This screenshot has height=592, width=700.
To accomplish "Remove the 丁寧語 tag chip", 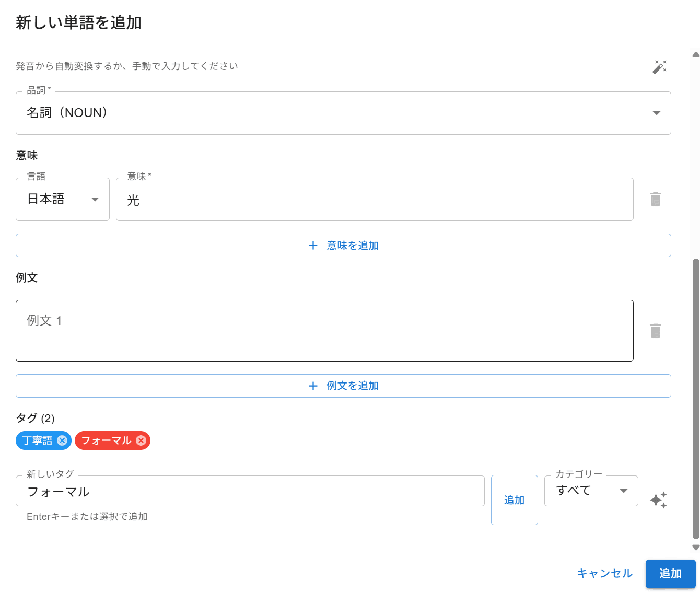I will [62, 440].
